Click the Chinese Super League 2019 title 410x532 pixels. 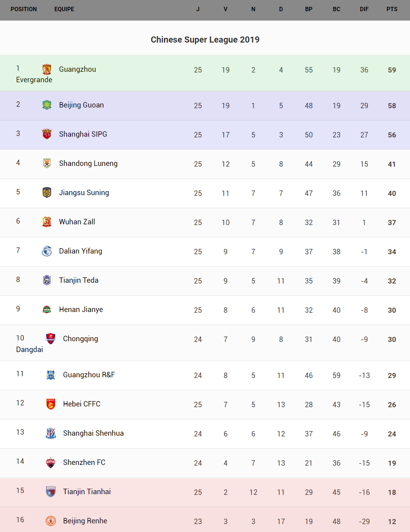(205, 40)
